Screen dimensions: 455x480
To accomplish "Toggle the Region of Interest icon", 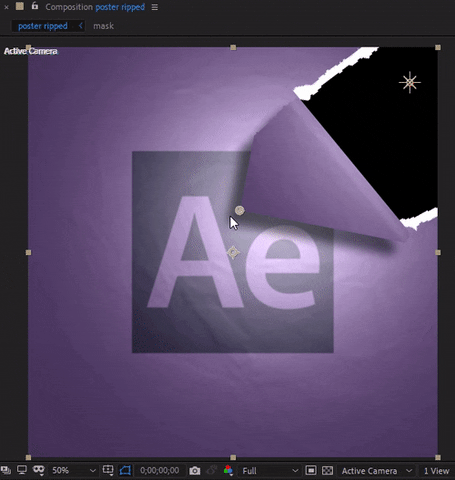I will coord(311,471).
